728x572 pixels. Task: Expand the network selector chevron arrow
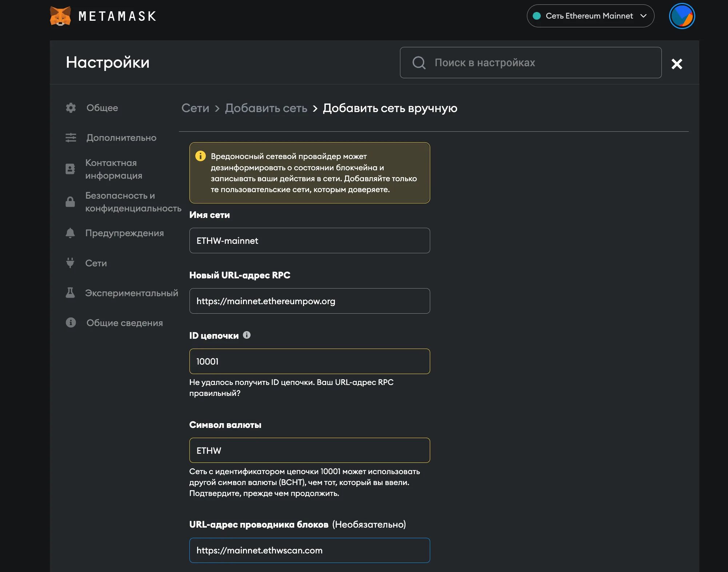[x=643, y=16]
